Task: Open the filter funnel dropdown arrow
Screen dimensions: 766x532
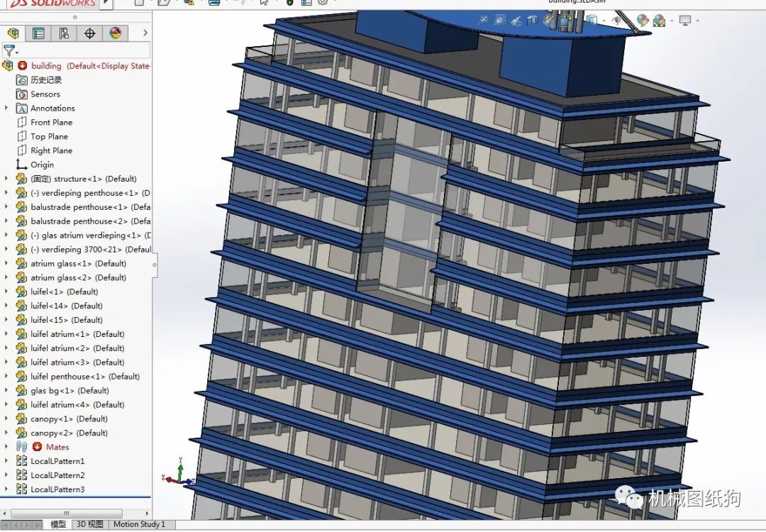Action: [17, 52]
